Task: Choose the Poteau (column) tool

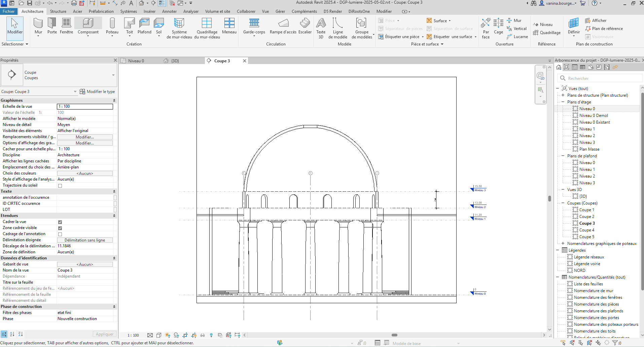Action: coord(112,26)
